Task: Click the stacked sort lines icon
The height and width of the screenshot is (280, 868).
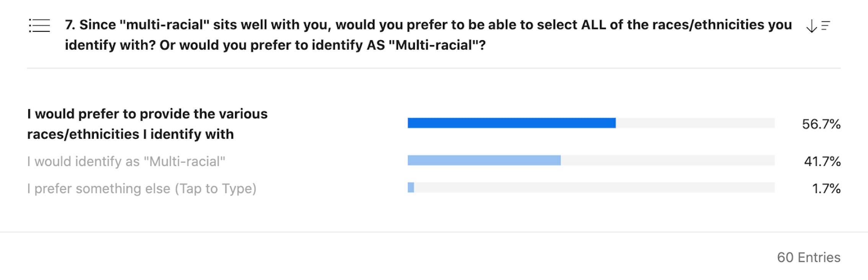Action: [826, 26]
